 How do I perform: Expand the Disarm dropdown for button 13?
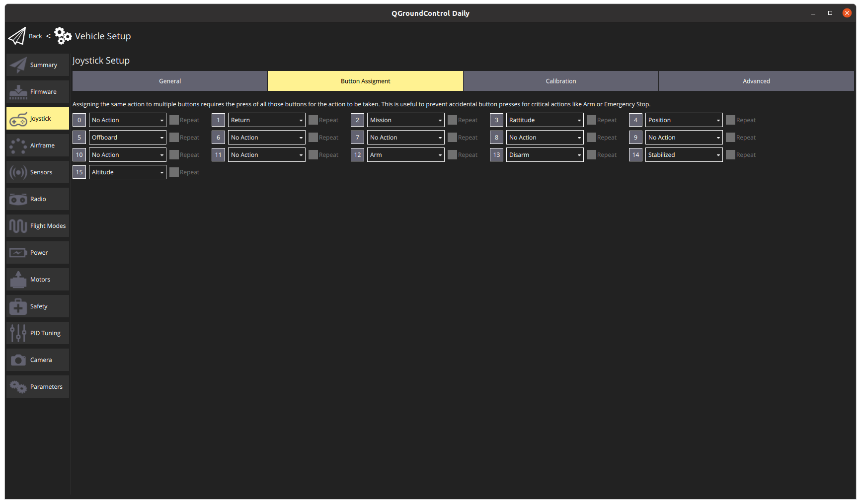point(545,155)
